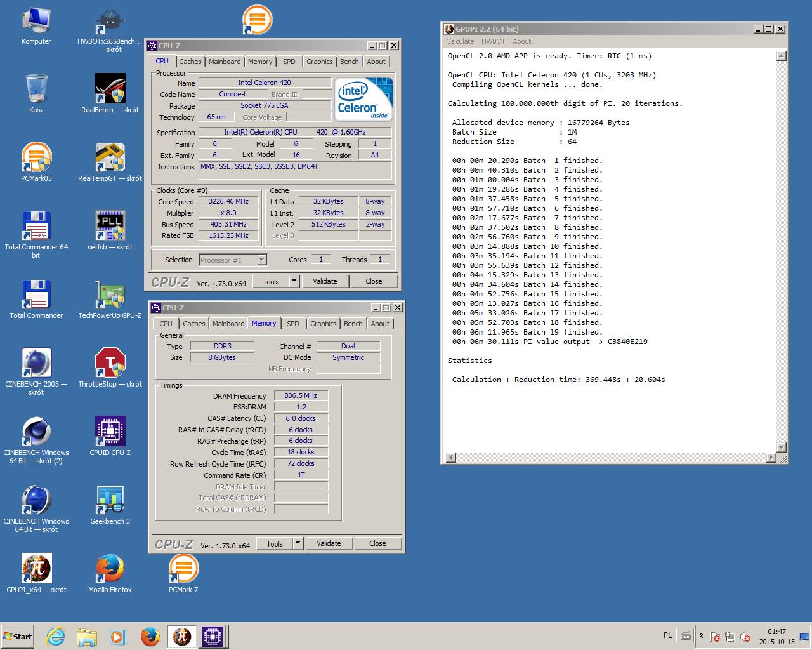Open Firefox from the taskbar
The width and height of the screenshot is (812, 650).
150,637
